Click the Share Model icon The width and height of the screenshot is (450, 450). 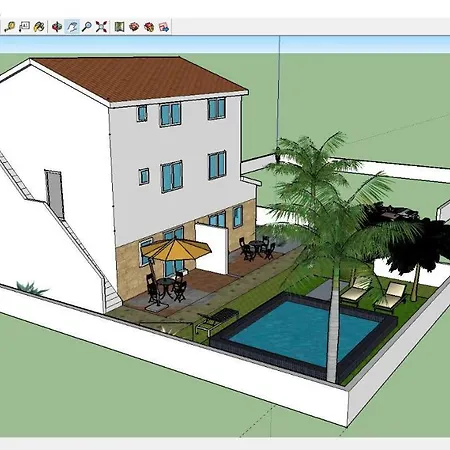tap(149, 27)
